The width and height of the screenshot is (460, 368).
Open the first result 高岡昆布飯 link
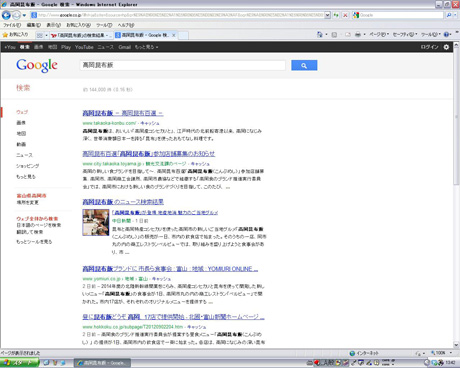click(x=123, y=113)
